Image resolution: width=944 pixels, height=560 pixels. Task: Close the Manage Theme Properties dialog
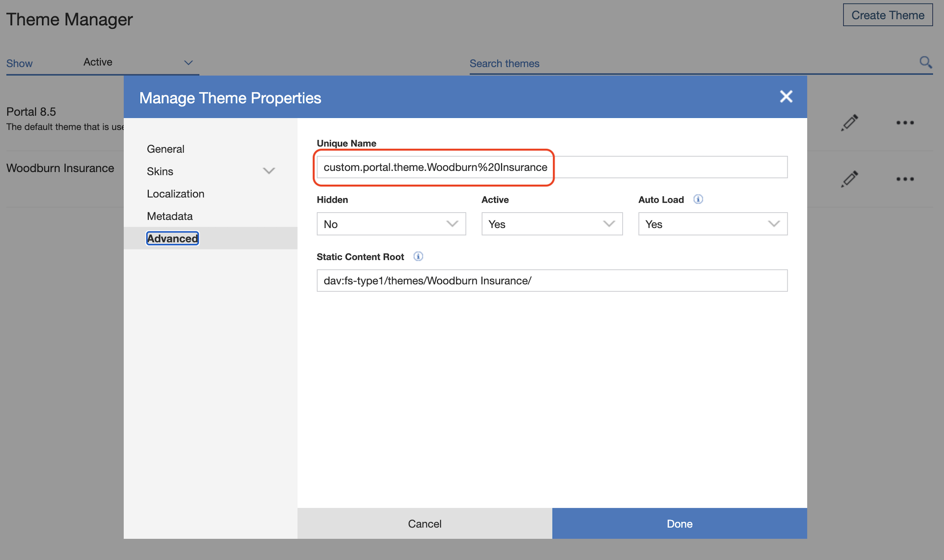(786, 97)
